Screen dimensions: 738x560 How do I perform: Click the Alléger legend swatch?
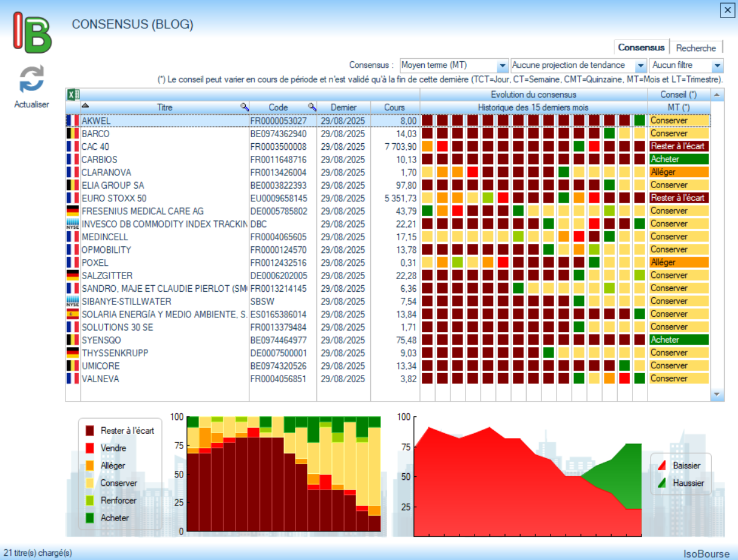click(90, 466)
